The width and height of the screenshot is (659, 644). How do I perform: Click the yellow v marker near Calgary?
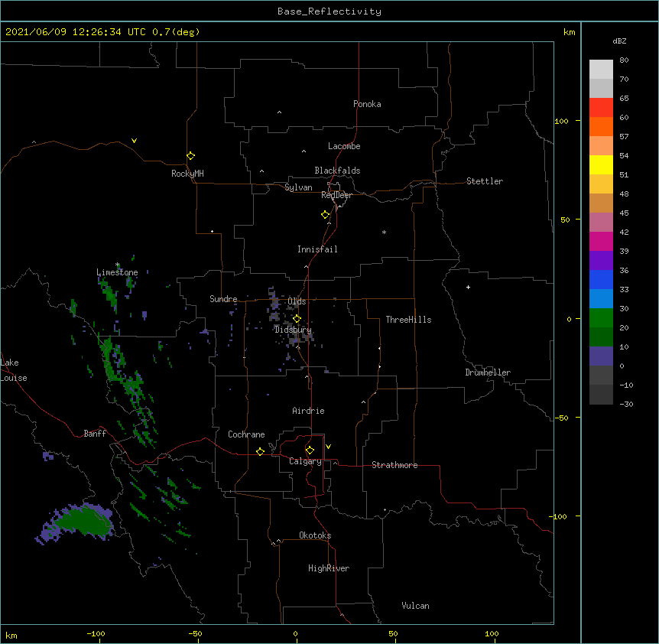(x=328, y=447)
